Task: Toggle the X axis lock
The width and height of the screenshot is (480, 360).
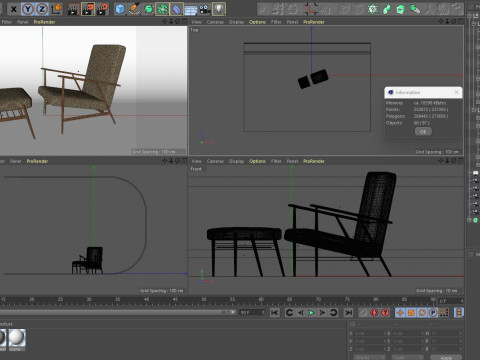Action: coord(13,9)
